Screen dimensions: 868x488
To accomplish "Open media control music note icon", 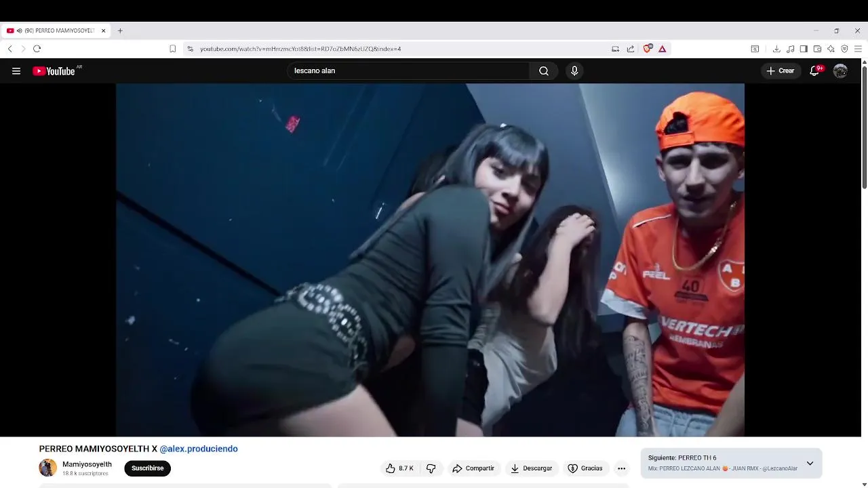I will point(790,49).
